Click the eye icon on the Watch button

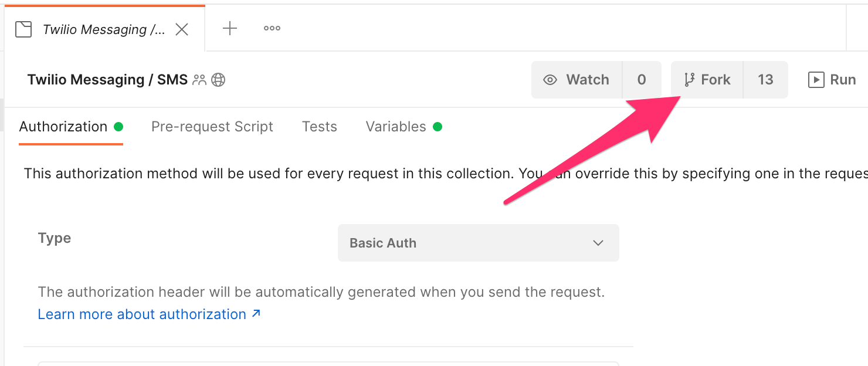550,79
